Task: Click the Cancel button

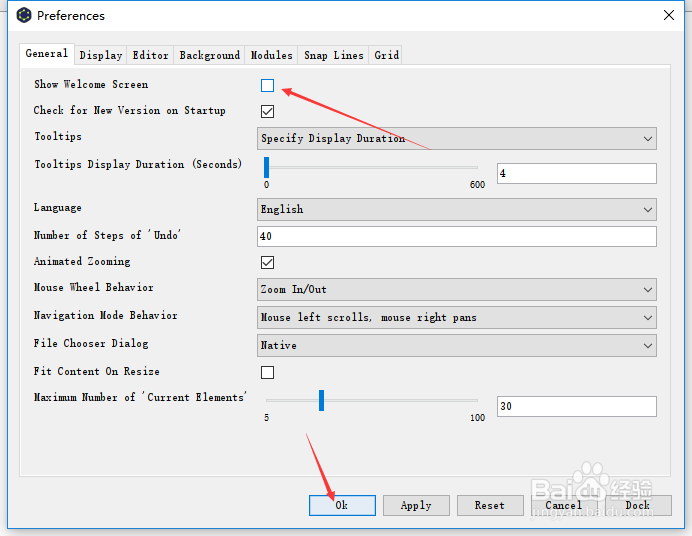Action: 564,505
